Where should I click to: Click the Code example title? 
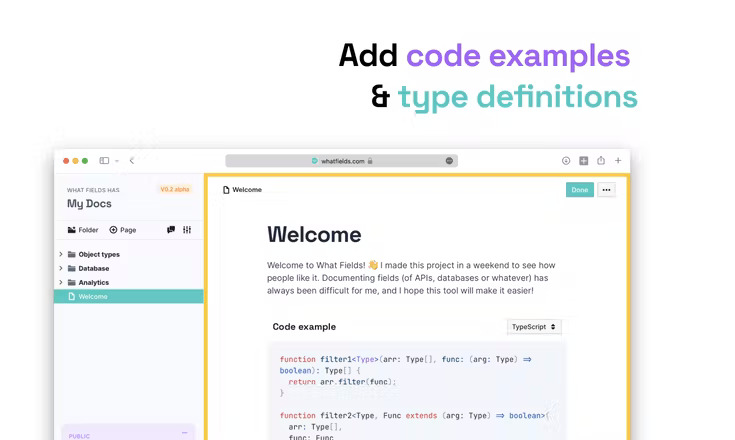point(304,327)
